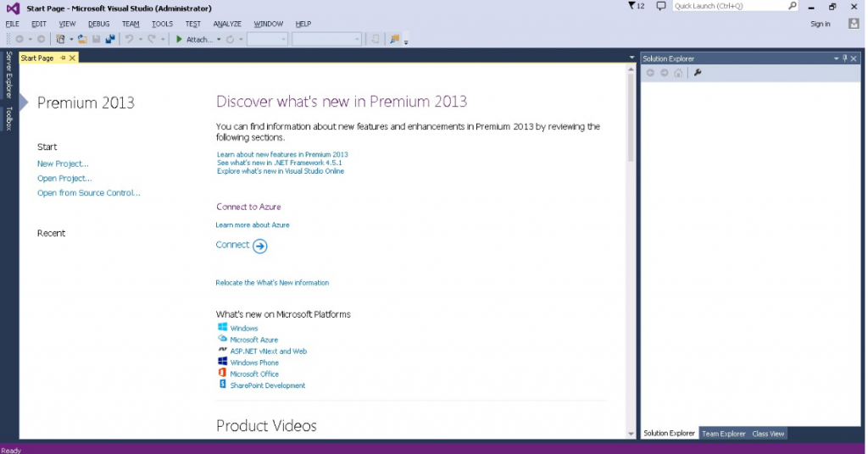
Task: Click the New Project... link
Action: click(63, 163)
